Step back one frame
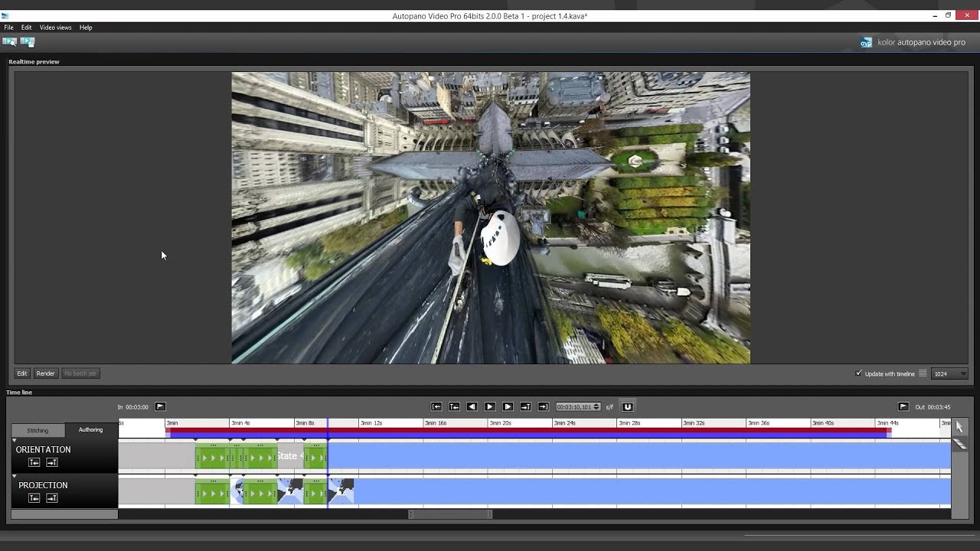The height and width of the screenshot is (551, 980). click(x=472, y=406)
